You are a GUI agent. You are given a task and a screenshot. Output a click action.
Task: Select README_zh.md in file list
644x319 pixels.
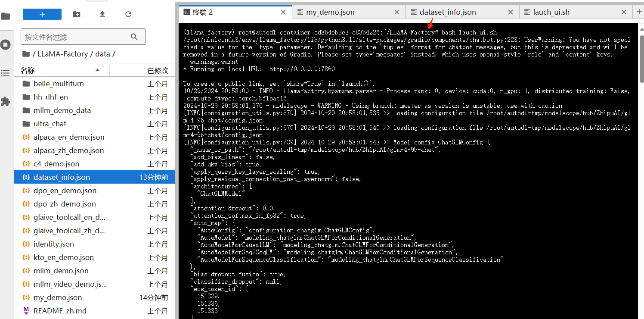[60, 311]
